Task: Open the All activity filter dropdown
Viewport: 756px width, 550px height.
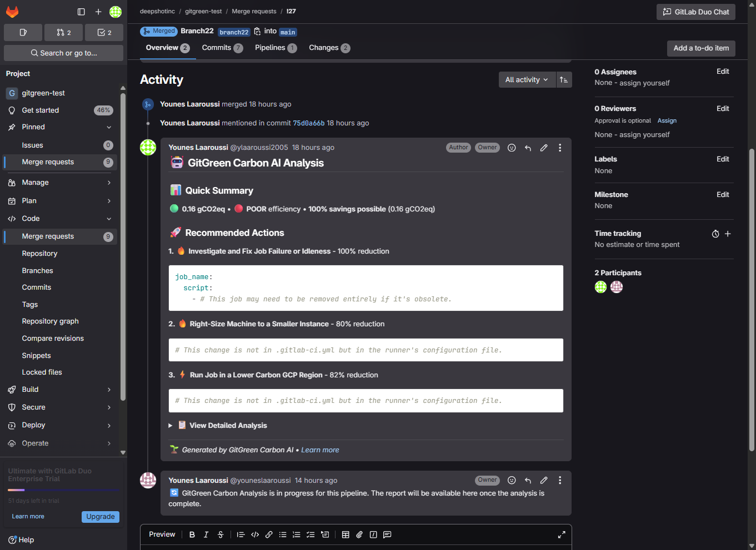Action: (527, 80)
